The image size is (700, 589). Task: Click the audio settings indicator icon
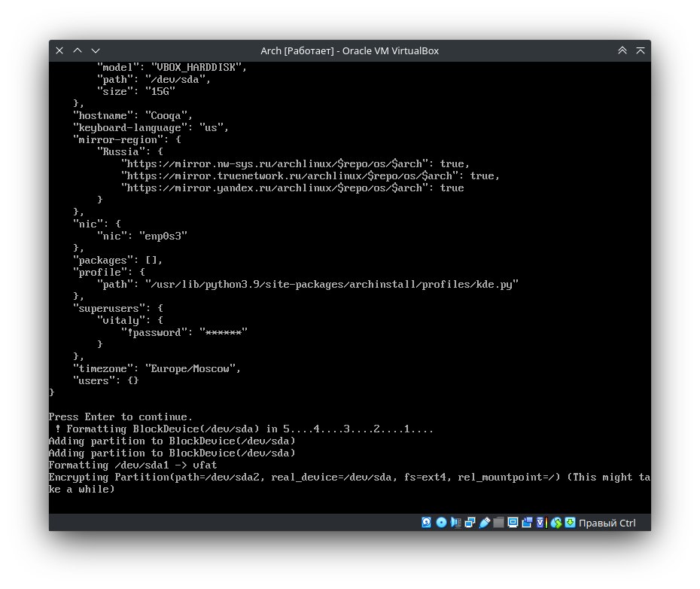(455, 522)
